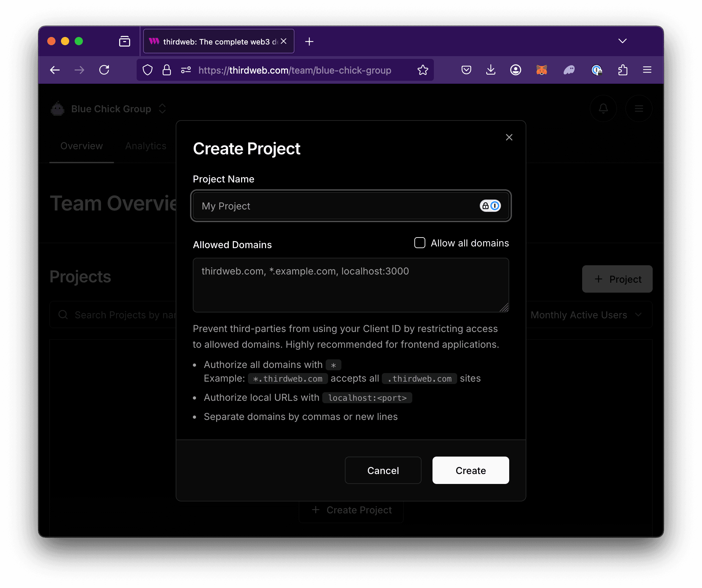This screenshot has height=588, width=702.
Task: Open the Firefox account menu
Action: click(x=515, y=70)
